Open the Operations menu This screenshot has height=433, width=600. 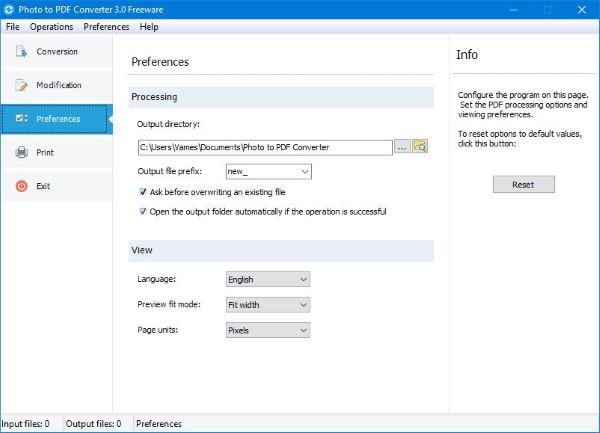(x=52, y=27)
